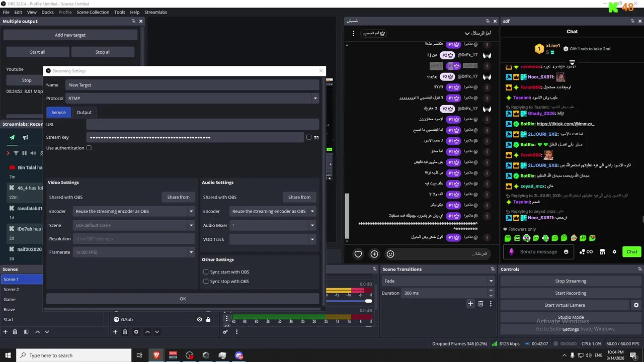The width and height of the screenshot is (644, 362).
Task: Open YouTube chat emoji smiley icon
Action: (x=390, y=254)
